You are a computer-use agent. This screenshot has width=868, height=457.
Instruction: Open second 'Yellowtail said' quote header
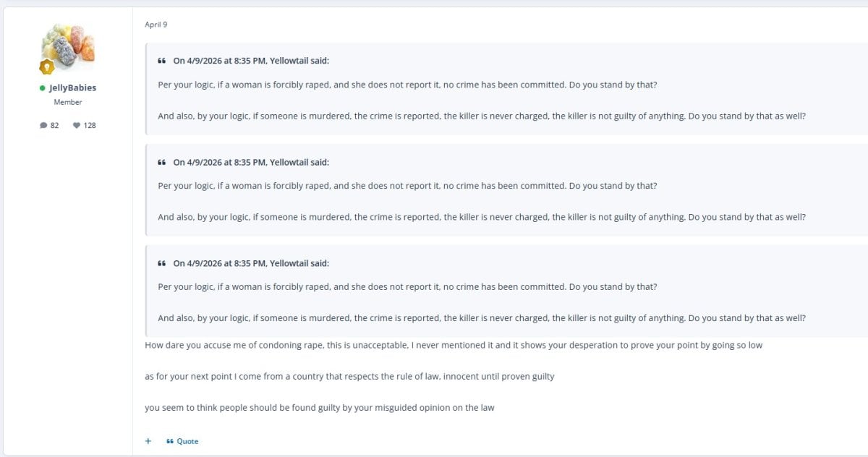(251, 163)
